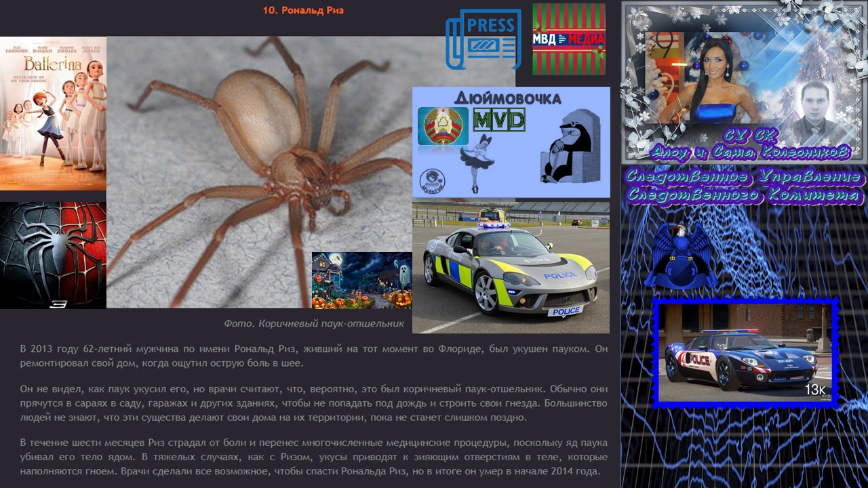Screen dimensions: 868x488
Task: Open the framed portrait collage banner
Action: 745,83
